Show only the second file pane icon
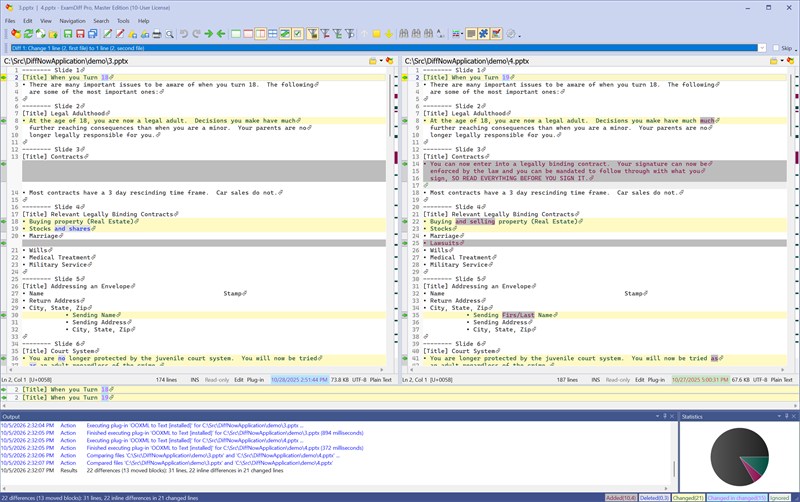Screen dimensions: 800x502 tap(248, 34)
